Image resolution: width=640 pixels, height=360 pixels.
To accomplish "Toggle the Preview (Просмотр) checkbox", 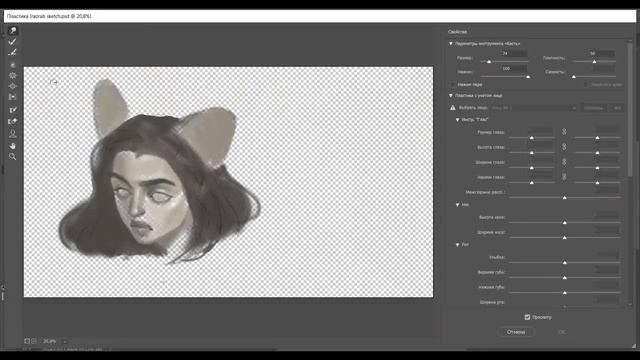I will (527, 317).
